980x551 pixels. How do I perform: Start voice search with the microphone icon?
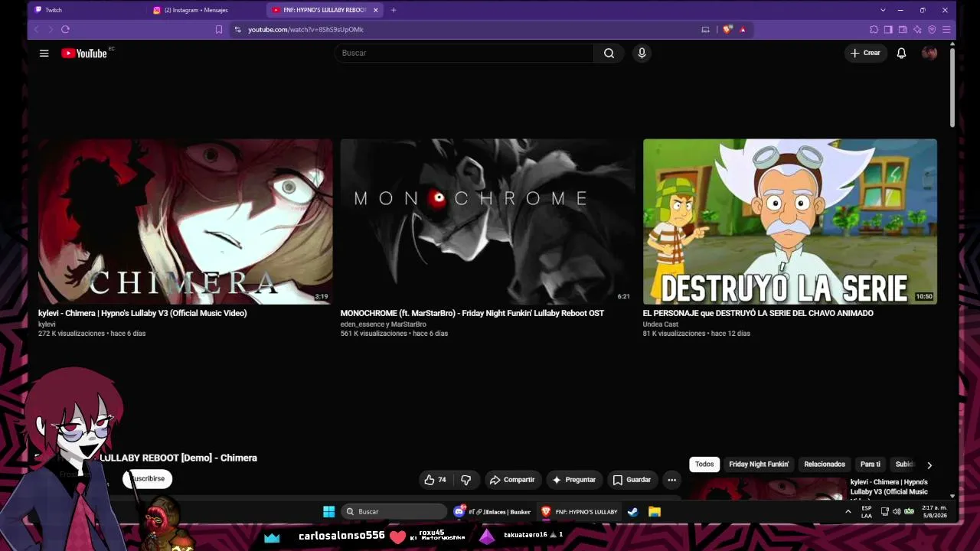click(642, 53)
